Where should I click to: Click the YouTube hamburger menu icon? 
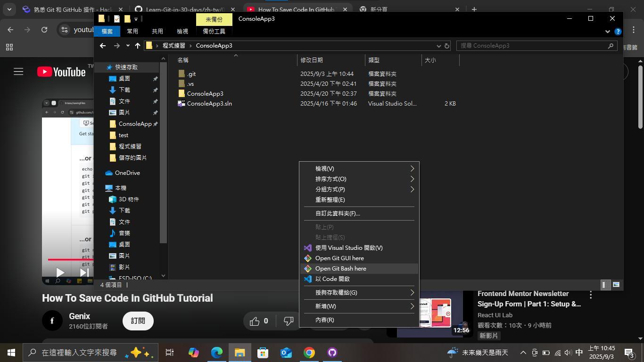[18, 71]
